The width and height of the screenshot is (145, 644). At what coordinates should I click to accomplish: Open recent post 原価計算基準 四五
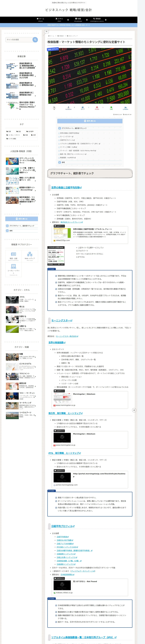coord(21,66)
